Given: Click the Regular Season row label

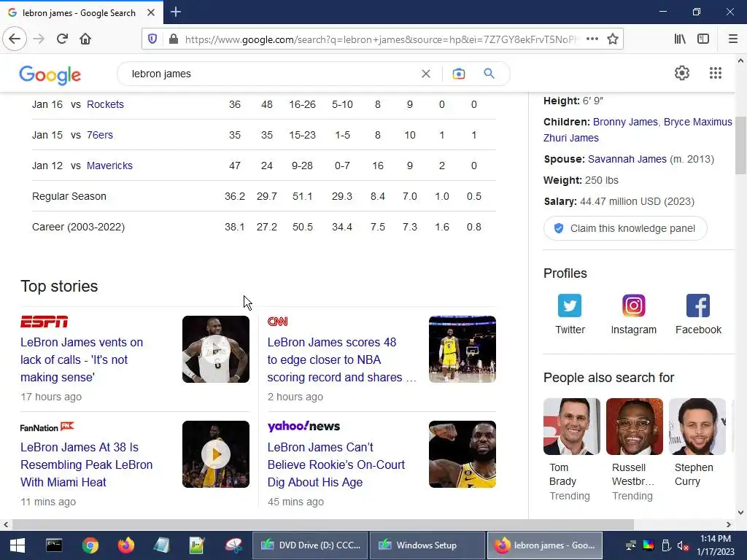Looking at the screenshot, I should coord(69,196).
